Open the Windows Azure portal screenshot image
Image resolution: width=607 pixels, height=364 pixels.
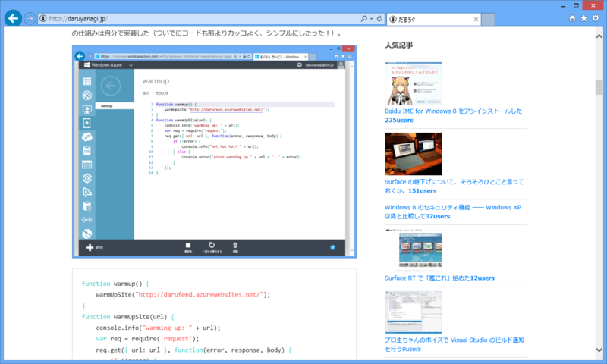click(214, 152)
